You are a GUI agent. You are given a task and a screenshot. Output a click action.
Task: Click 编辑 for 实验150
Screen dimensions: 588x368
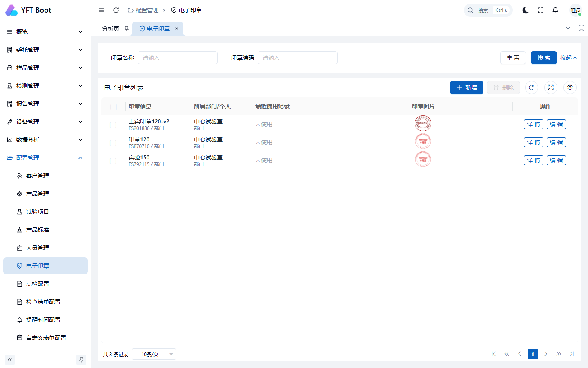[556, 160]
